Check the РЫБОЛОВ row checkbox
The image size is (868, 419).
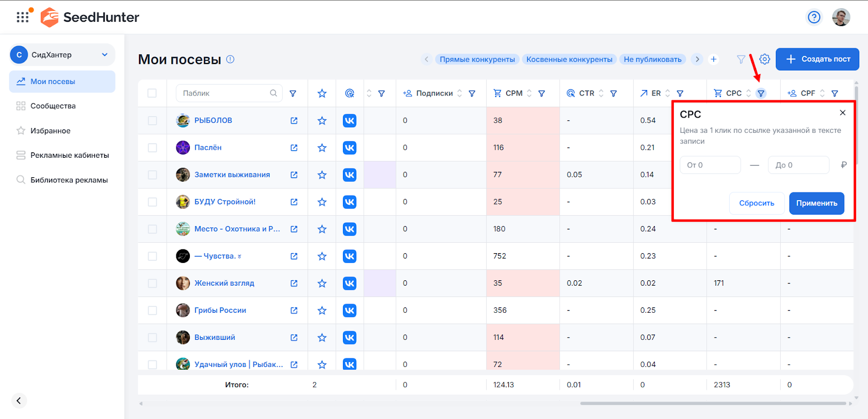pyautogui.click(x=152, y=120)
